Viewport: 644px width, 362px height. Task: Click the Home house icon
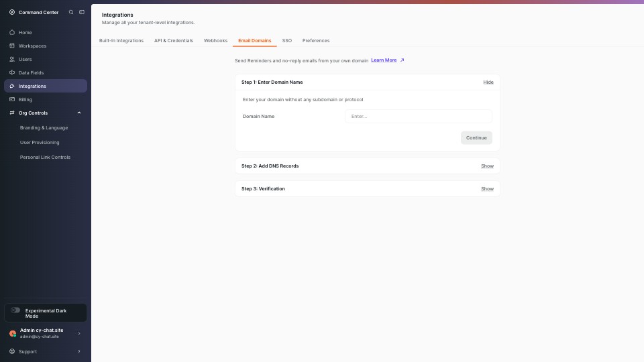12,32
